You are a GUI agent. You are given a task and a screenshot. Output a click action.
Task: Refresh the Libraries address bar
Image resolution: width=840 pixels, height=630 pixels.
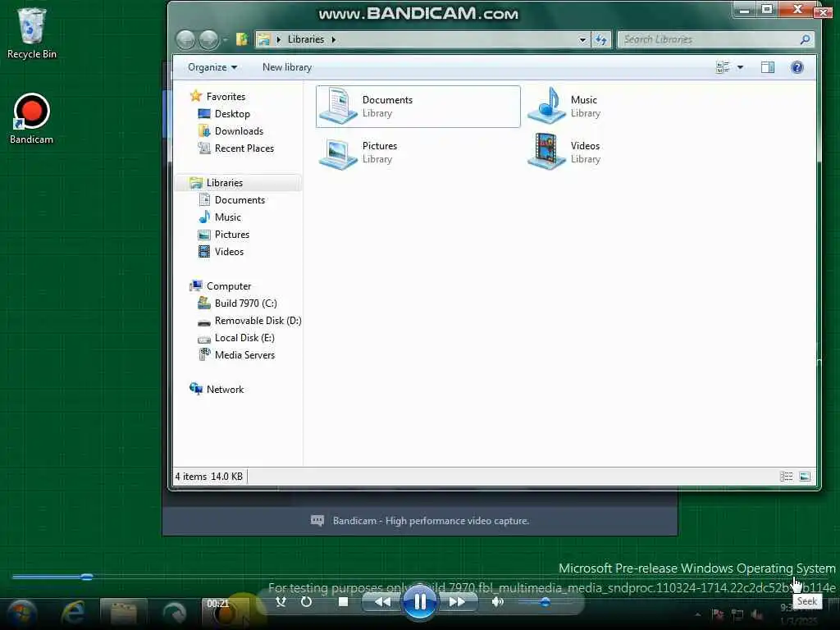[x=601, y=39]
